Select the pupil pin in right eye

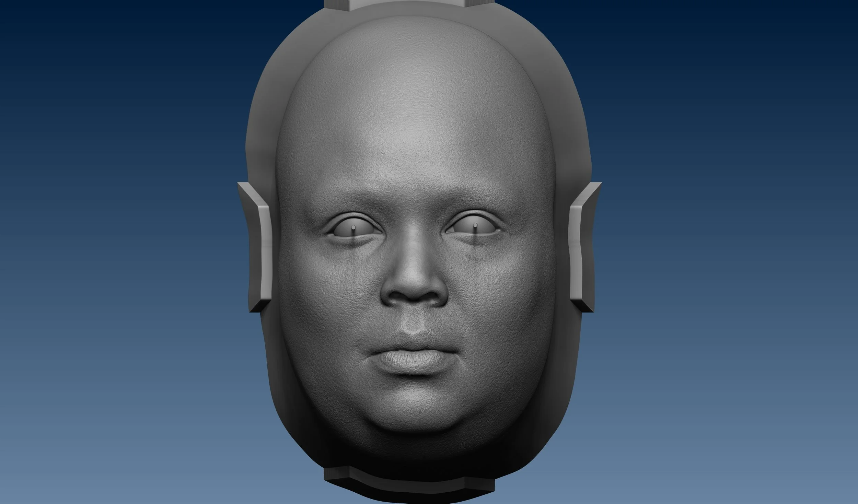[475, 225]
